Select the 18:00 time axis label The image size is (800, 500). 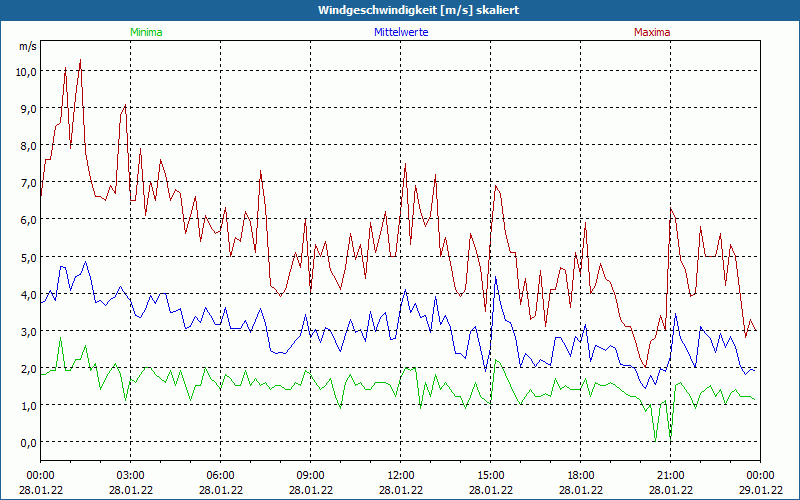tap(580, 475)
